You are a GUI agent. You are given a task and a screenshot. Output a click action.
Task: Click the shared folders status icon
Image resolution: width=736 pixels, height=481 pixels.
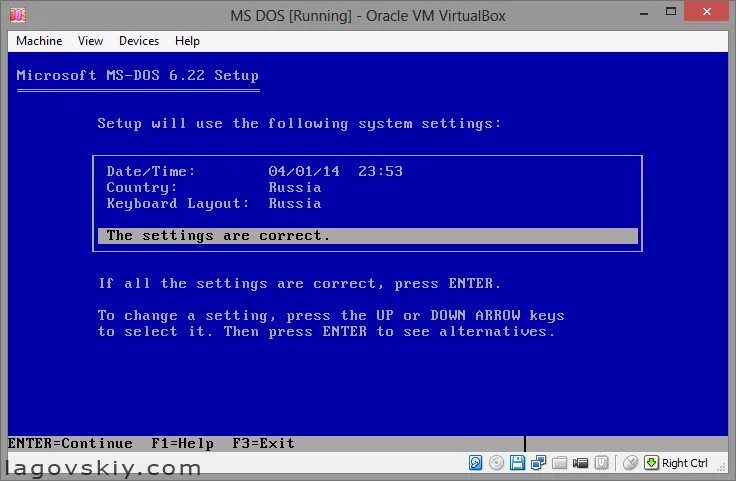point(559,463)
